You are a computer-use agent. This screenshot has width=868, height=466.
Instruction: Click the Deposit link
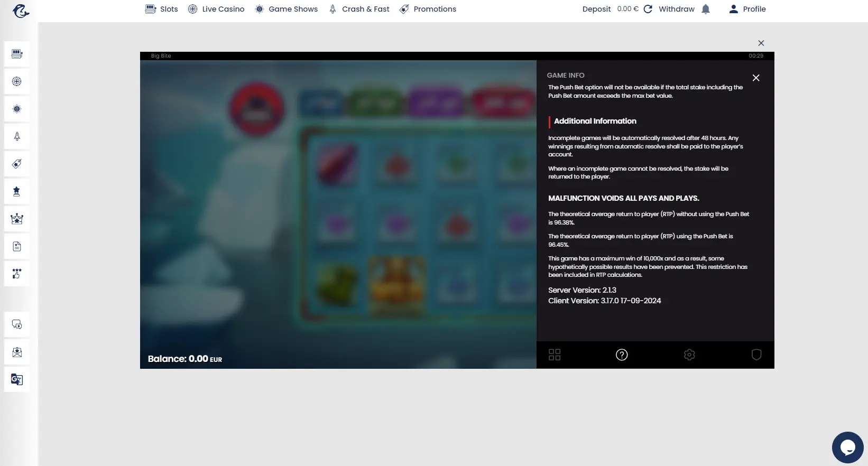596,9
